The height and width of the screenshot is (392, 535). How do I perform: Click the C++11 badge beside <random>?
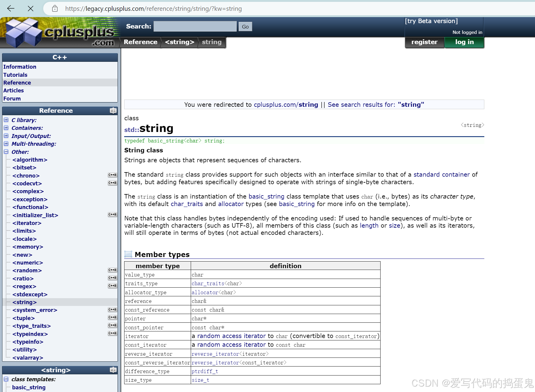(x=112, y=270)
